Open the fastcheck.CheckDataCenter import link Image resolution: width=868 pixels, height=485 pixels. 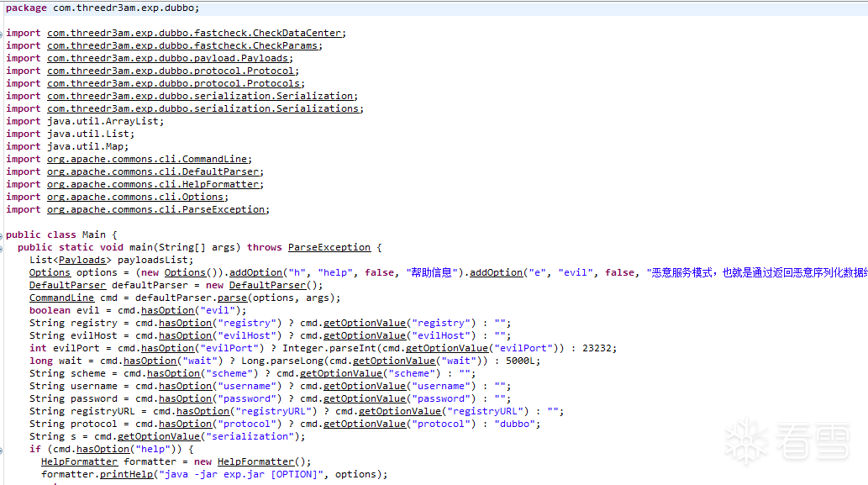[x=194, y=34]
